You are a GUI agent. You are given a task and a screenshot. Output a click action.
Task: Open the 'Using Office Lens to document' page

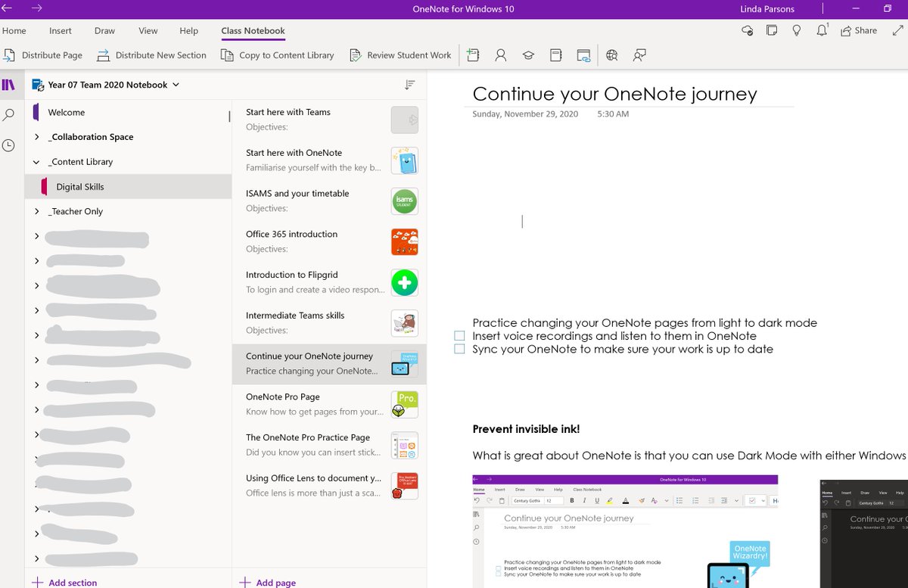(x=329, y=486)
